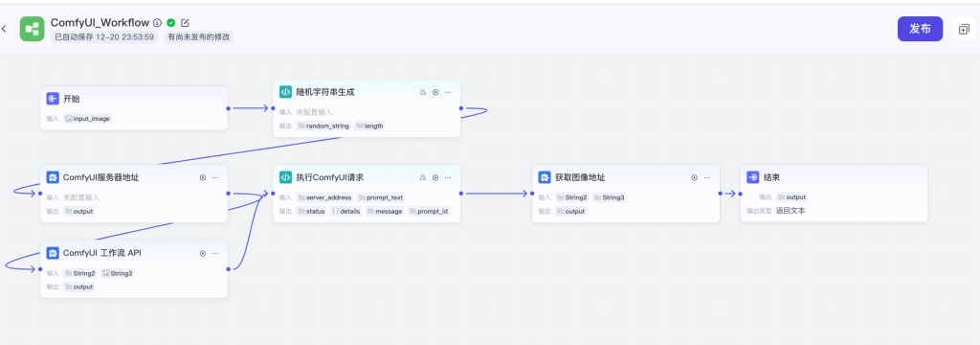Select the ComfyUI服务器地址 node title
980x345 pixels.
click(101, 177)
